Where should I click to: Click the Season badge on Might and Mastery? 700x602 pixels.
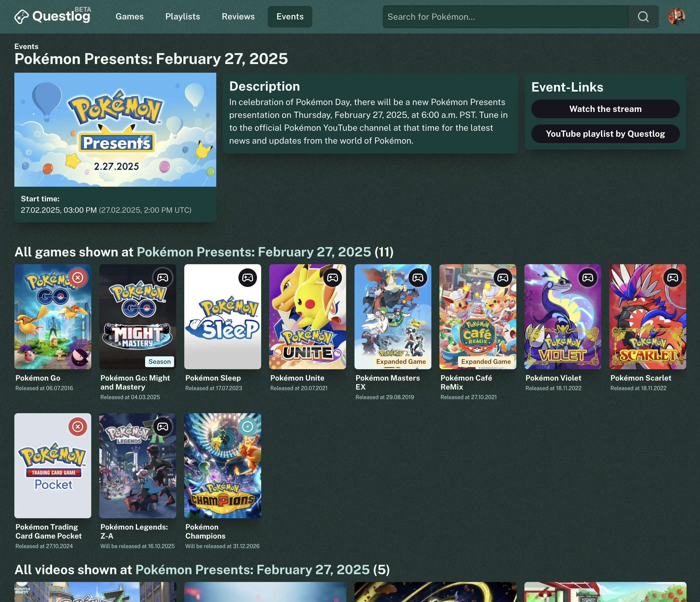(x=159, y=361)
